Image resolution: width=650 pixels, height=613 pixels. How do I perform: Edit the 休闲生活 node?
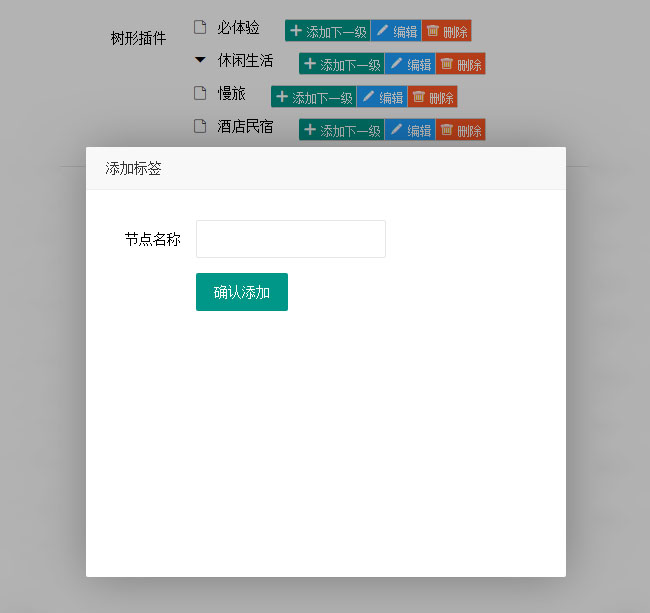[410, 64]
